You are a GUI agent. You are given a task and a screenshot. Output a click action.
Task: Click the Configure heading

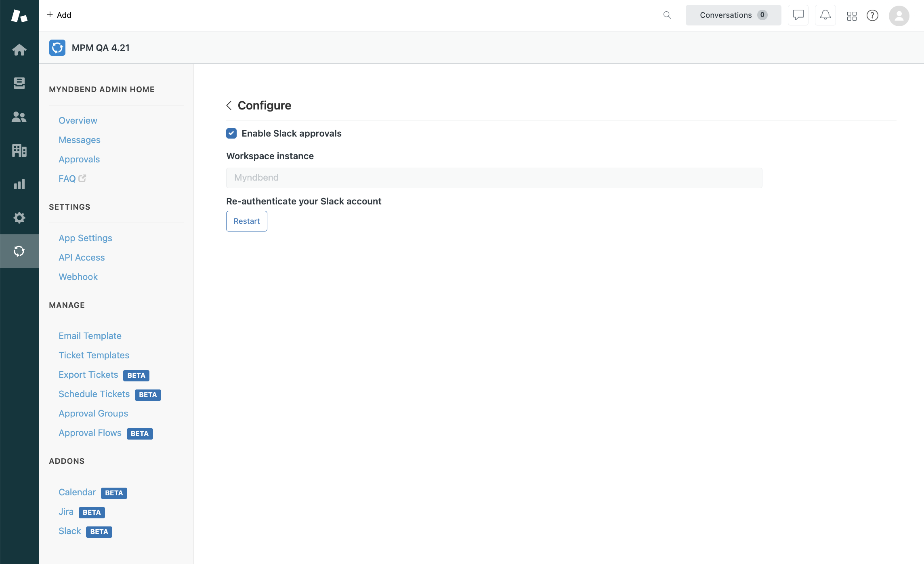tap(265, 105)
